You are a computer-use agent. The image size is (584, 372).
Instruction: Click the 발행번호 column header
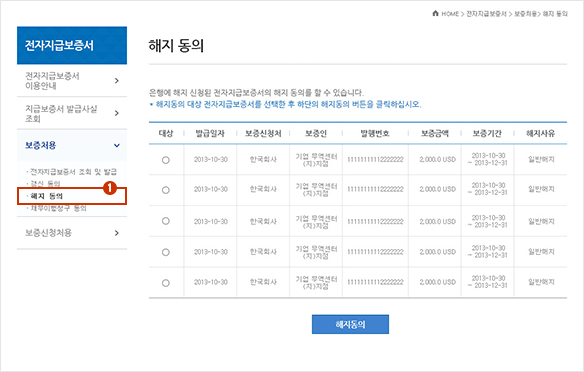[375, 133]
